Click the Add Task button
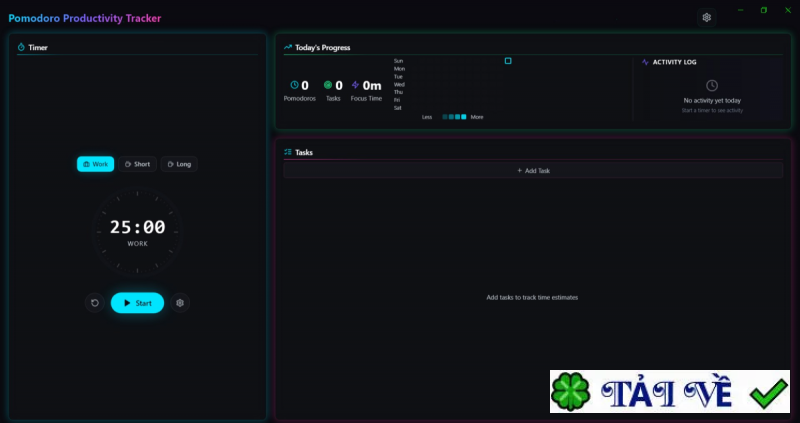Image resolution: width=800 pixels, height=423 pixels. pos(533,170)
